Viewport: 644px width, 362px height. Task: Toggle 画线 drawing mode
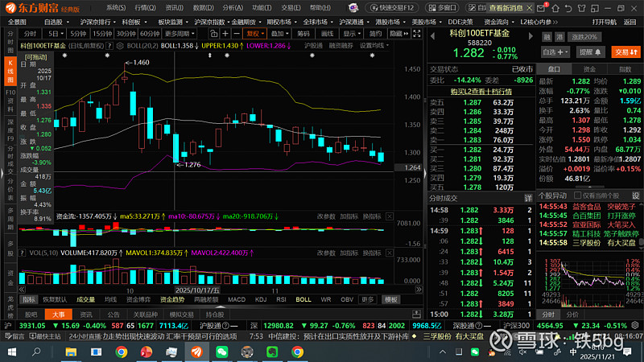(327, 34)
